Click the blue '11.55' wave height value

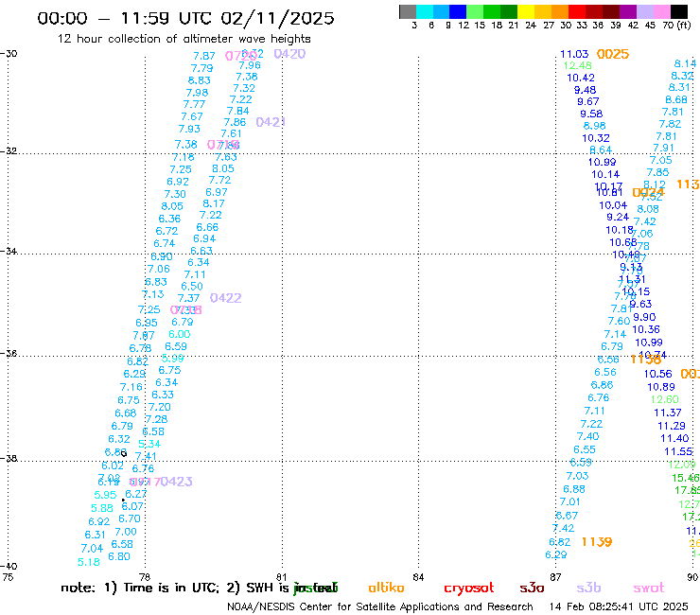pyautogui.click(x=678, y=451)
